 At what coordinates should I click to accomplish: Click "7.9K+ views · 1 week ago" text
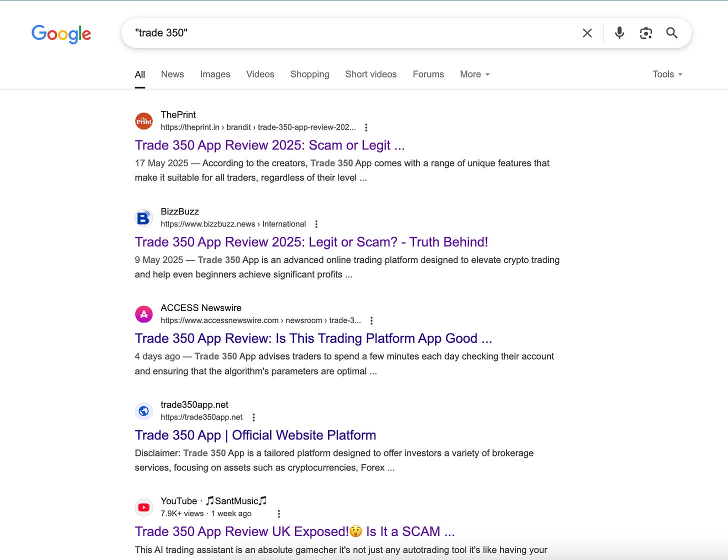tap(206, 513)
